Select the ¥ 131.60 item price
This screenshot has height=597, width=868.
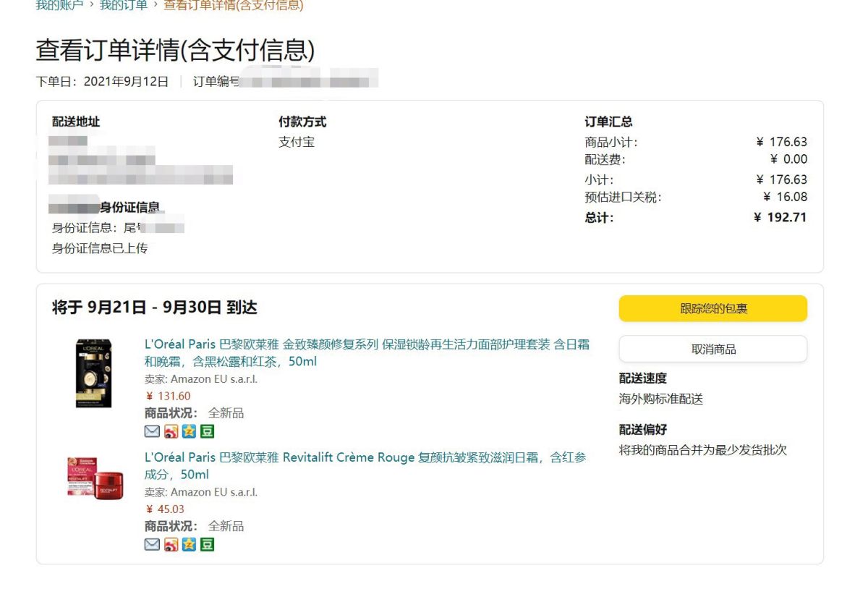pyautogui.click(x=168, y=396)
